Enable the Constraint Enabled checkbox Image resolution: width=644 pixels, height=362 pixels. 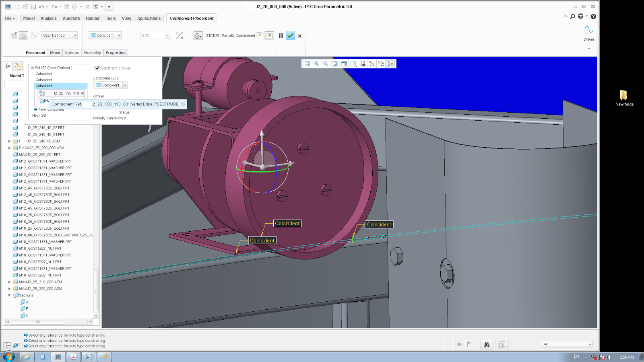[97, 68]
